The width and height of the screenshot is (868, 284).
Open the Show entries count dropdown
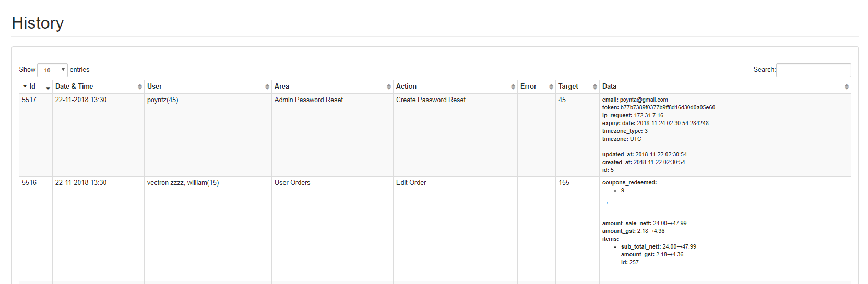coord(52,70)
